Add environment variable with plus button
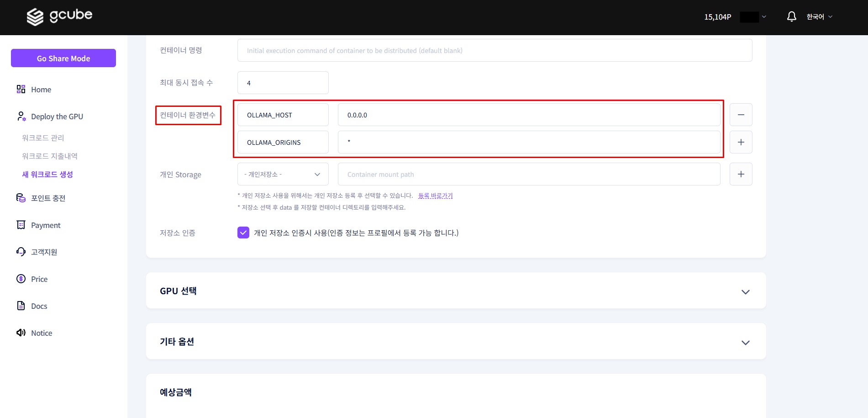The width and height of the screenshot is (868, 418). click(x=741, y=142)
